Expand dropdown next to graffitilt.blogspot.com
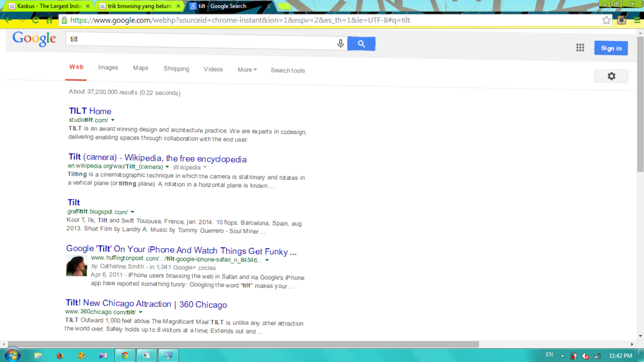The height and width of the screenshot is (362, 644). point(132,212)
